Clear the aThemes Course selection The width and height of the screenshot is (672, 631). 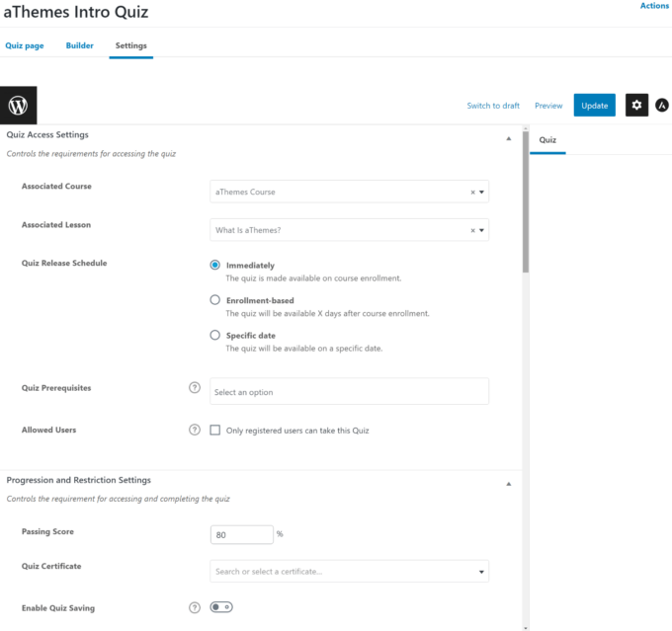(x=472, y=193)
